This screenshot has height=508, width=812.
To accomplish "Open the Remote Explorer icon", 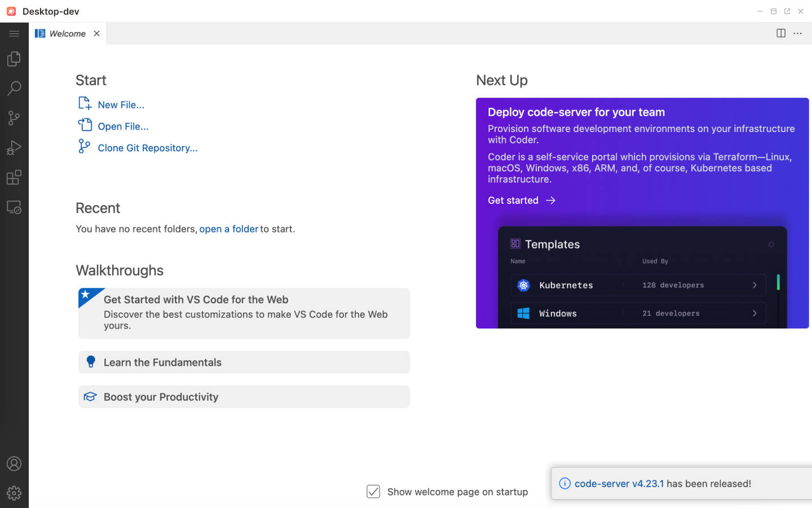I will coord(14,207).
